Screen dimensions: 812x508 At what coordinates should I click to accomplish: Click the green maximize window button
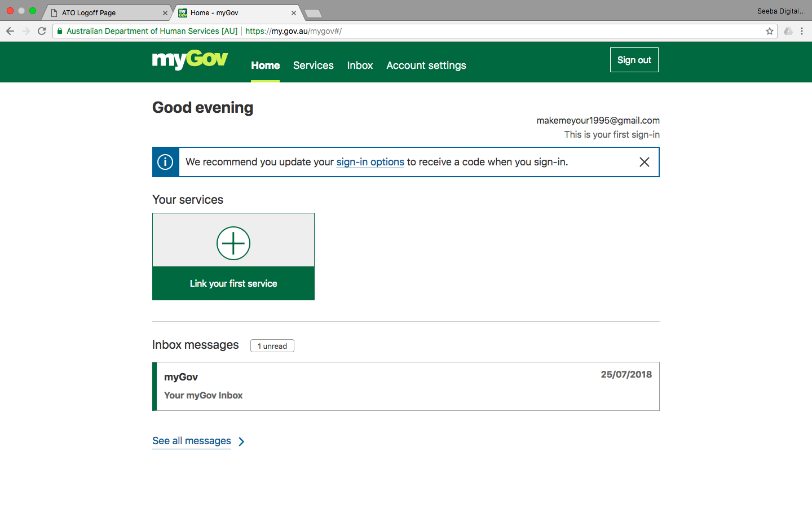coord(33,11)
